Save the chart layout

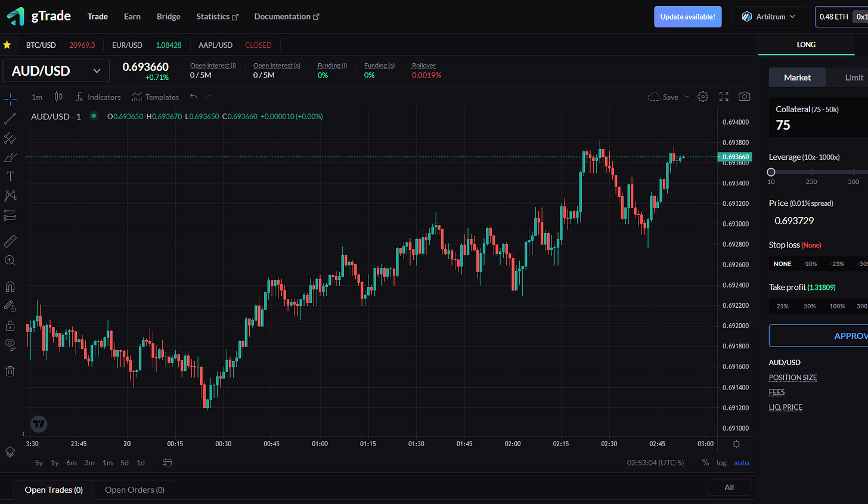pos(663,97)
